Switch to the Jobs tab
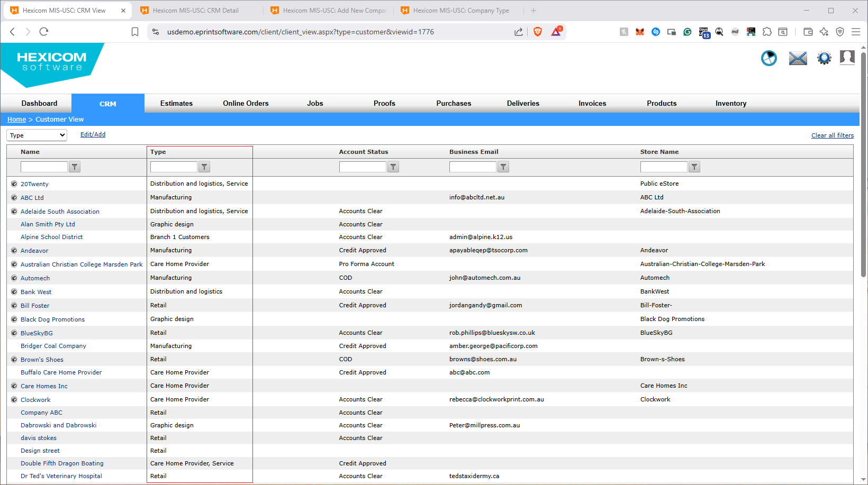 [315, 103]
